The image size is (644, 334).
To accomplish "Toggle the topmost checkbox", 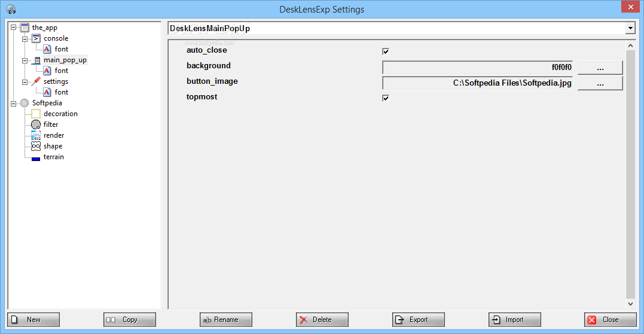I will (x=385, y=98).
